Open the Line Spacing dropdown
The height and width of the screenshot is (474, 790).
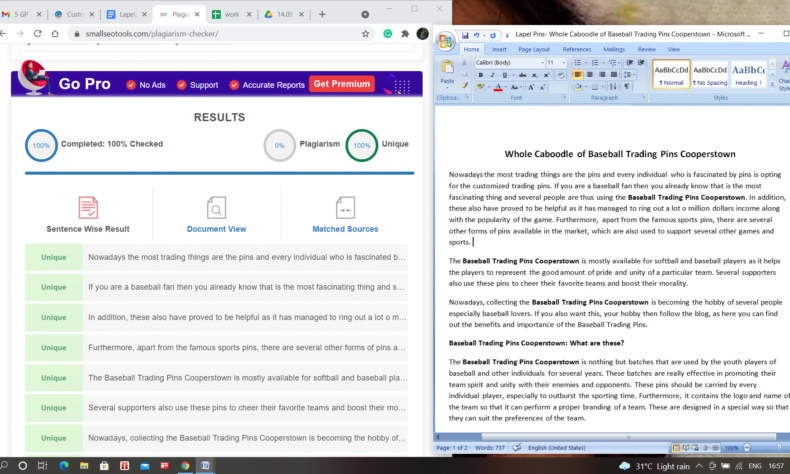[629, 75]
